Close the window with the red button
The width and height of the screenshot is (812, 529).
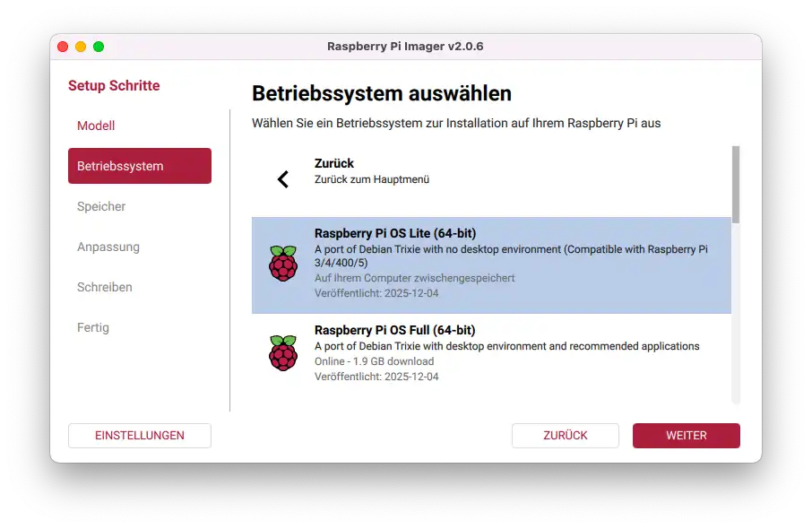point(63,47)
